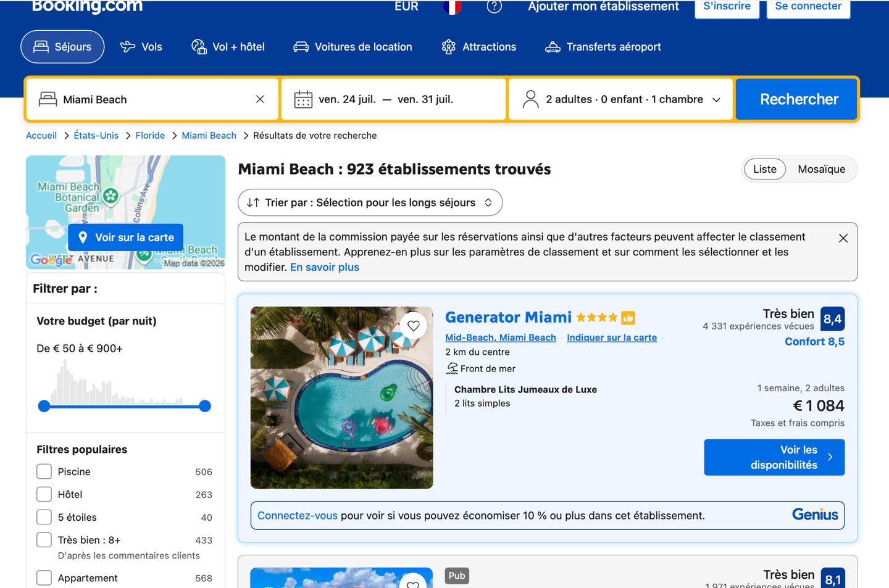
Task: Open the Transferts aéroport tab
Action: point(603,47)
